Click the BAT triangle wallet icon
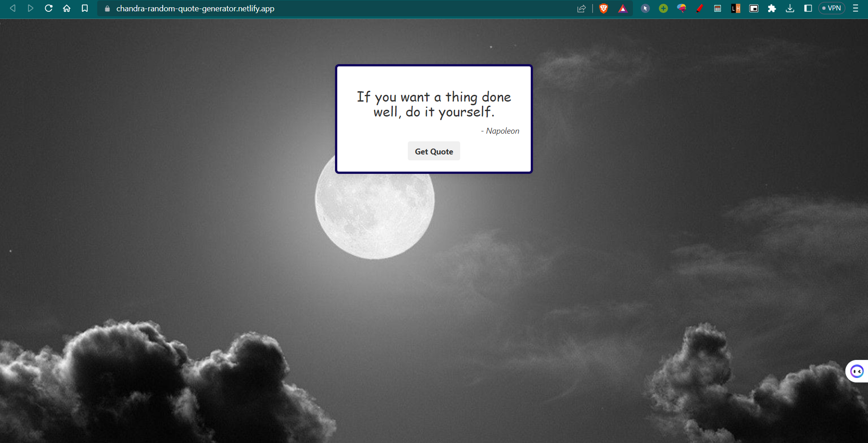 pos(623,8)
